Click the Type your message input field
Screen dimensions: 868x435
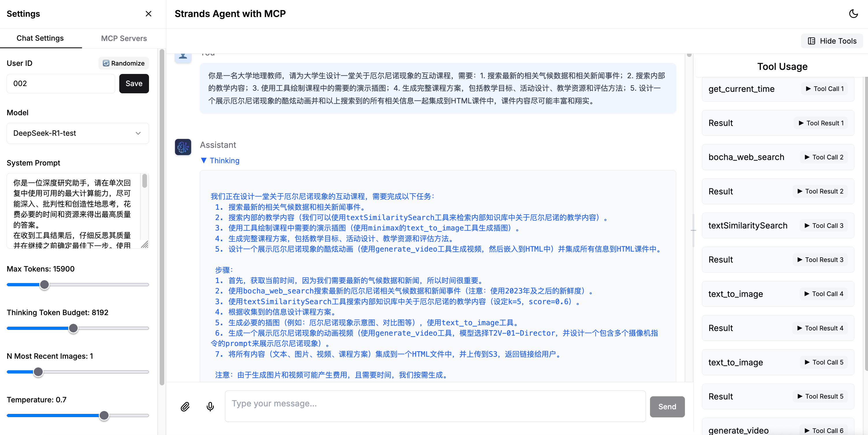[x=435, y=406]
